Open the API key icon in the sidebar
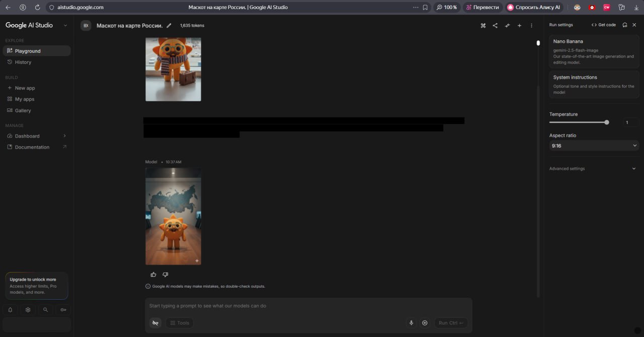The image size is (644, 337). (63, 310)
